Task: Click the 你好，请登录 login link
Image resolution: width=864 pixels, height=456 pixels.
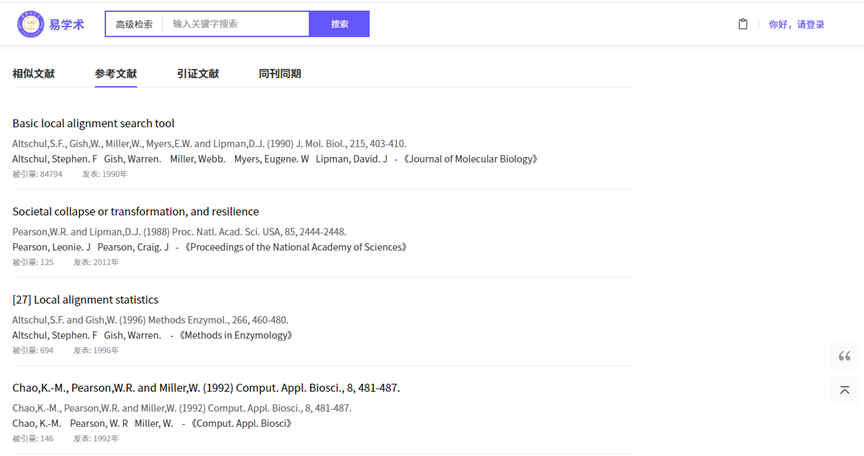Action: (796, 24)
